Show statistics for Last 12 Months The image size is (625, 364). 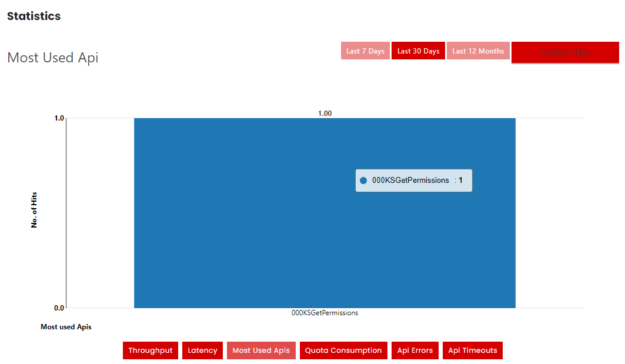[x=477, y=51]
